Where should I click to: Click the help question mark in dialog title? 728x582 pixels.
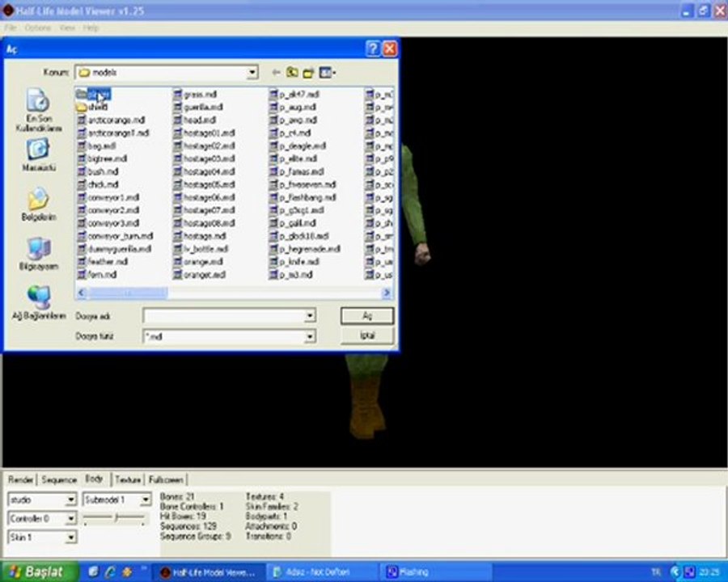[373, 48]
